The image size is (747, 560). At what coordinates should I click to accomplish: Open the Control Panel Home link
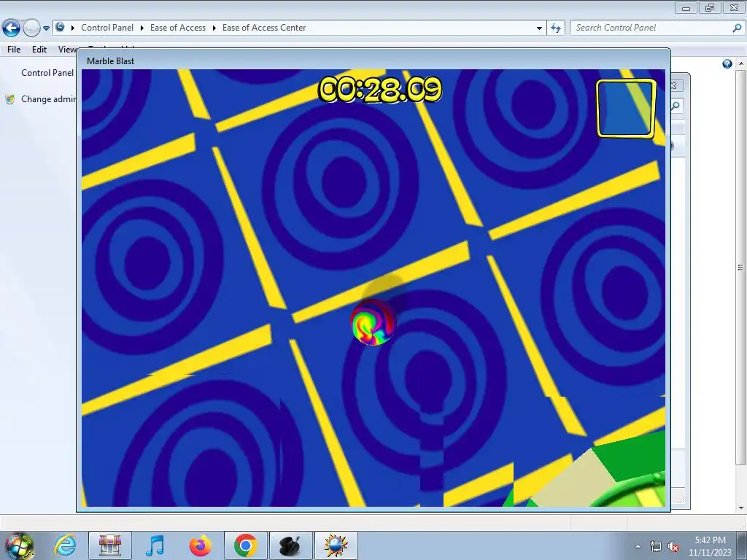[x=47, y=73]
